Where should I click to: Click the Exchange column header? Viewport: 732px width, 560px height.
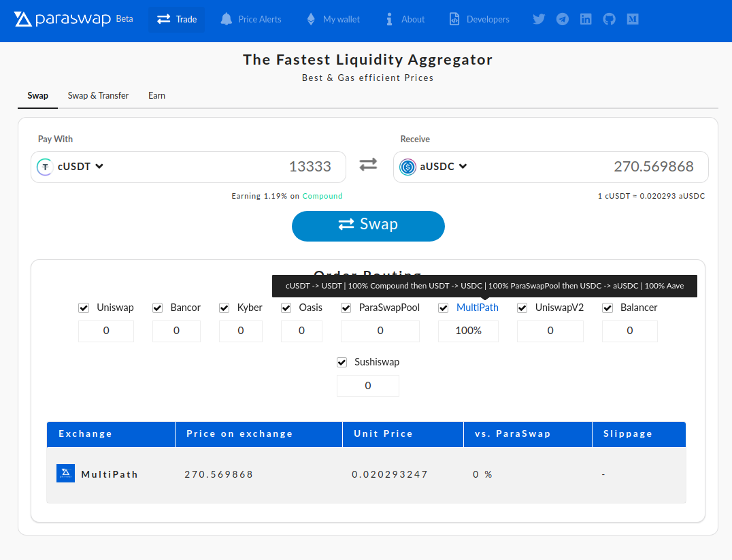click(x=111, y=434)
